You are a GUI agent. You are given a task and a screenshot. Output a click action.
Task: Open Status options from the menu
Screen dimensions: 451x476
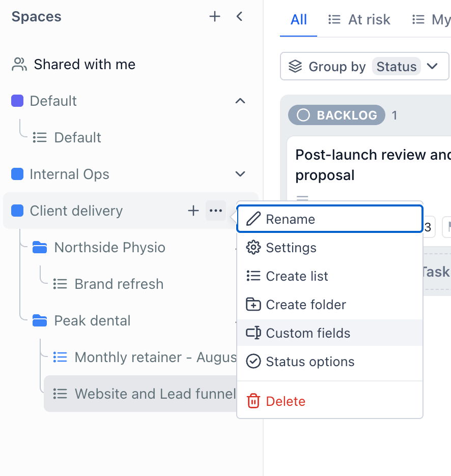pyautogui.click(x=330, y=362)
